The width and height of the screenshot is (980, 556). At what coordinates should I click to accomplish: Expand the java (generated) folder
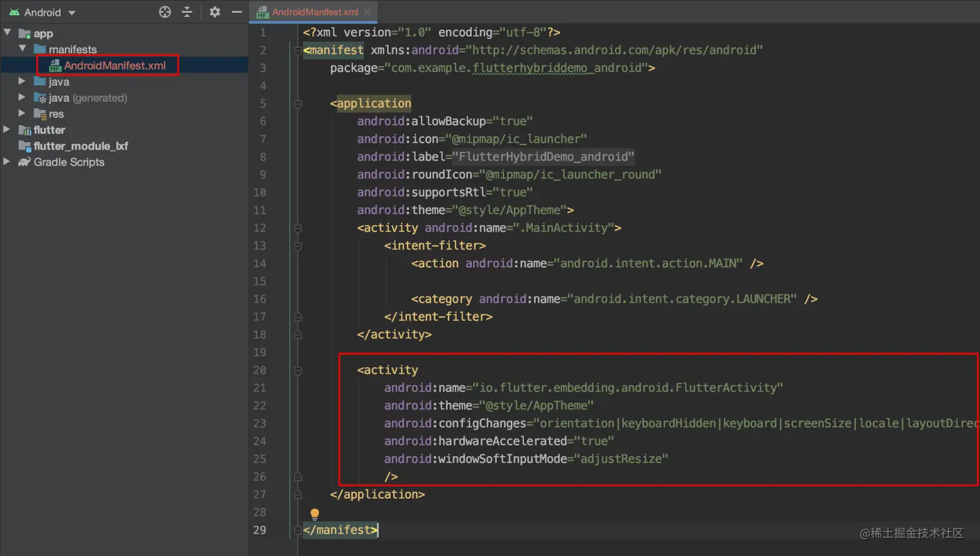(22, 97)
